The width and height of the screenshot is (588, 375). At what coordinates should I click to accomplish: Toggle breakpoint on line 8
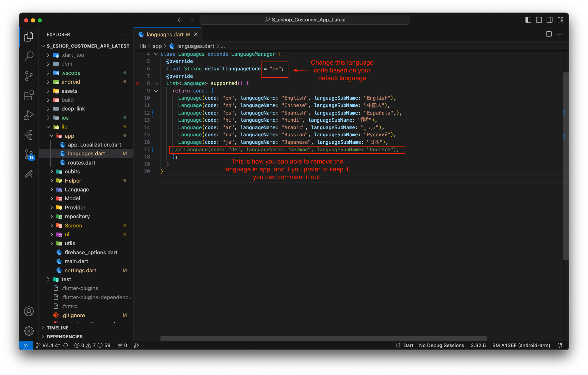click(137, 83)
